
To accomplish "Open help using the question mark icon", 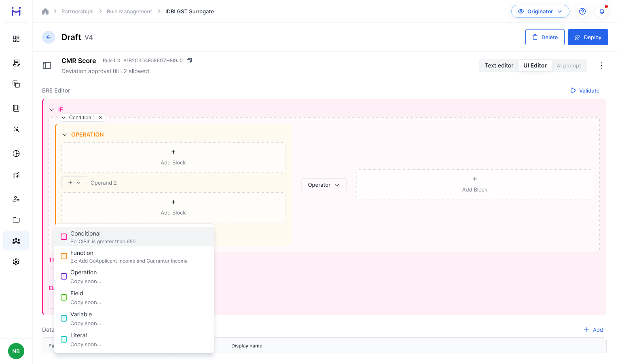I will pyautogui.click(x=582, y=11).
